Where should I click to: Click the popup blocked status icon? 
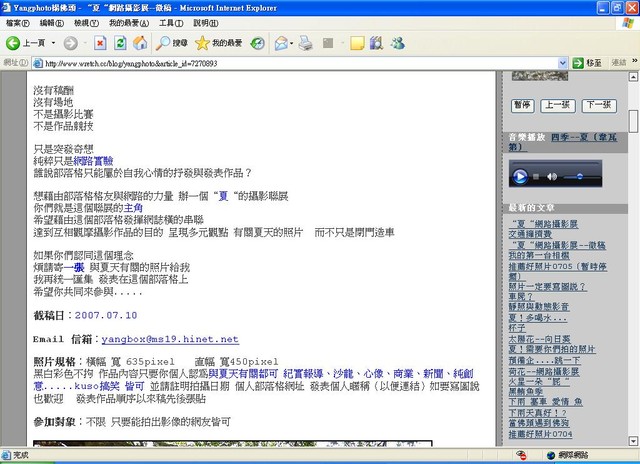point(521,455)
